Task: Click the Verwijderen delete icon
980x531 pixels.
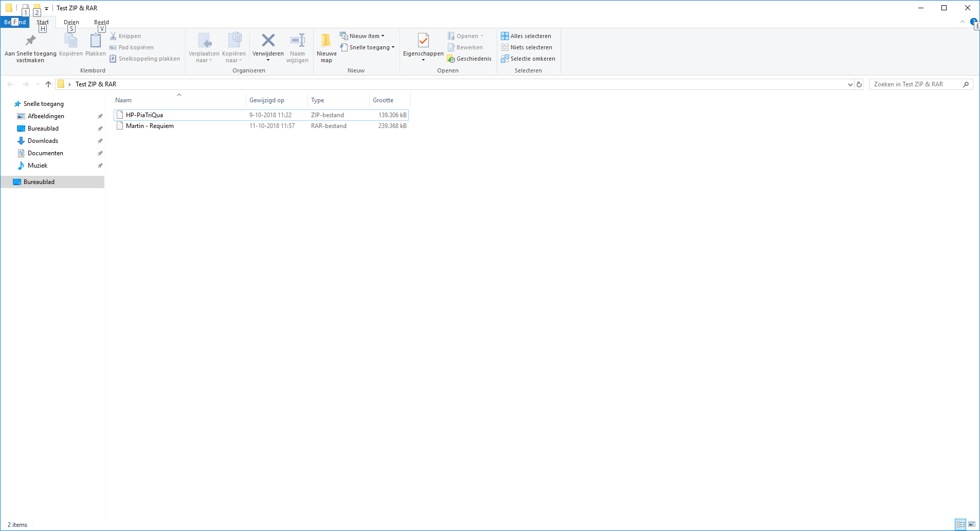Action: (x=268, y=40)
